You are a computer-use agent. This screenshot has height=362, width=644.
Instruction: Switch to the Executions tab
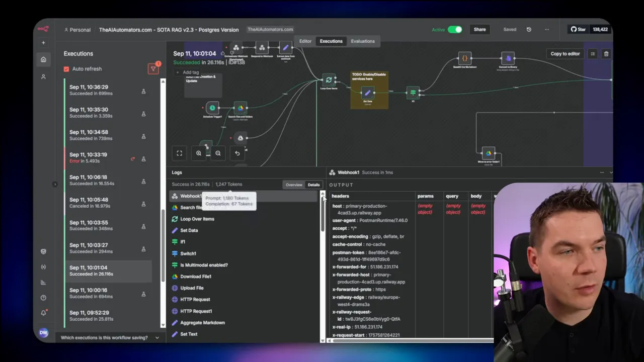point(331,41)
